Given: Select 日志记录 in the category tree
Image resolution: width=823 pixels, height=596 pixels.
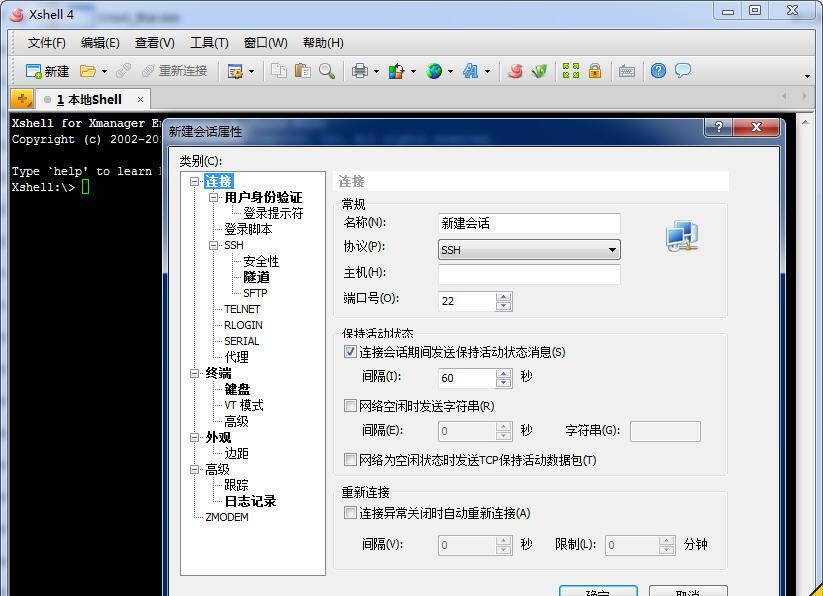Looking at the screenshot, I should 250,501.
